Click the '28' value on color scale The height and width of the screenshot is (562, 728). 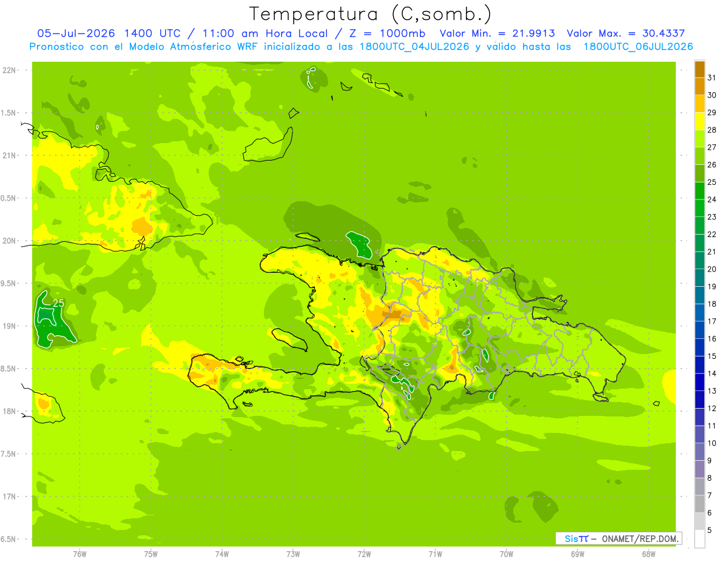tap(712, 130)
